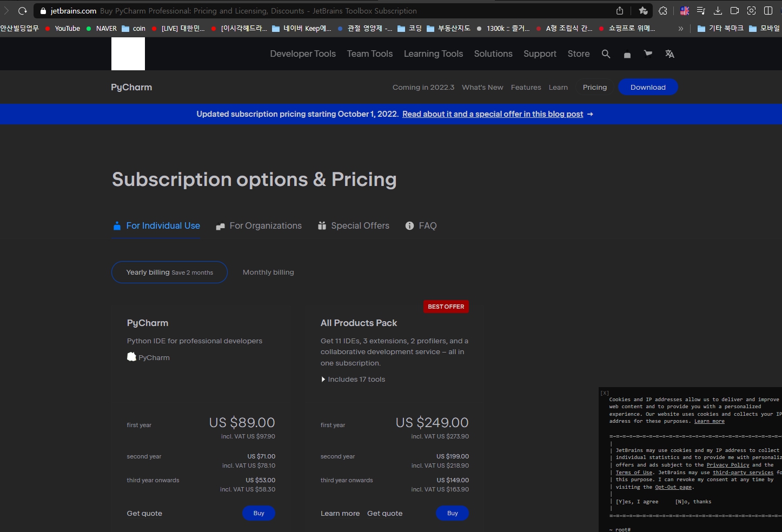This screenshot has height=532, width=782.
Task: Open the blog post link in the banner
Action: 493,114
